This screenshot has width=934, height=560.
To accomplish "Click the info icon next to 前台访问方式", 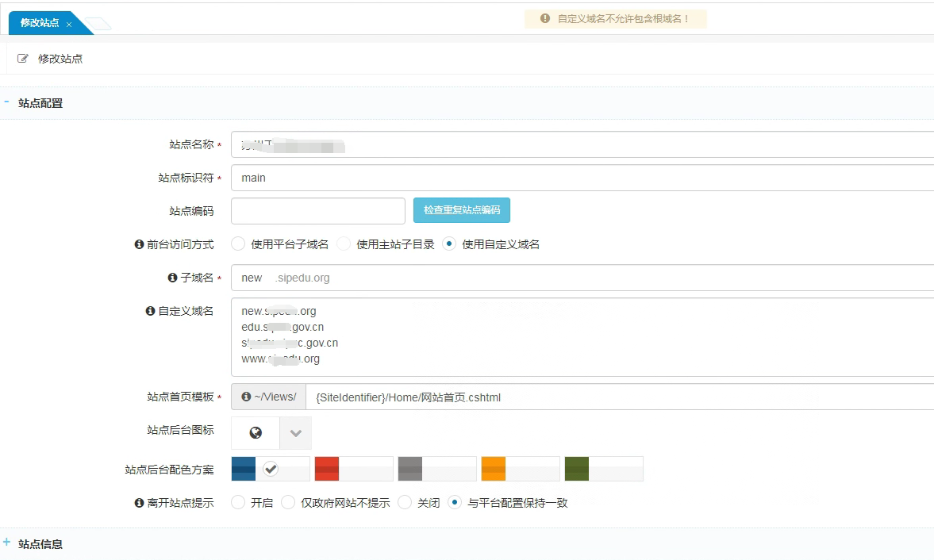I will coord(138,244).
